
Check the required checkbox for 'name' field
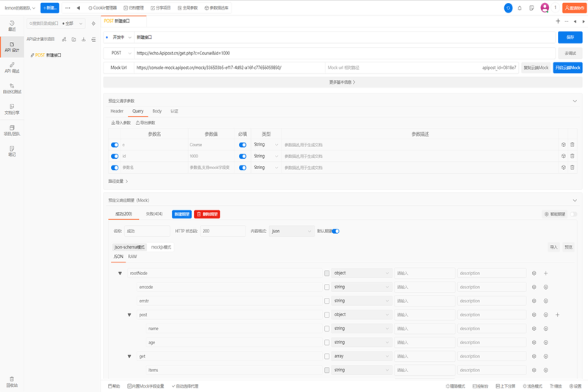(327, 329)
